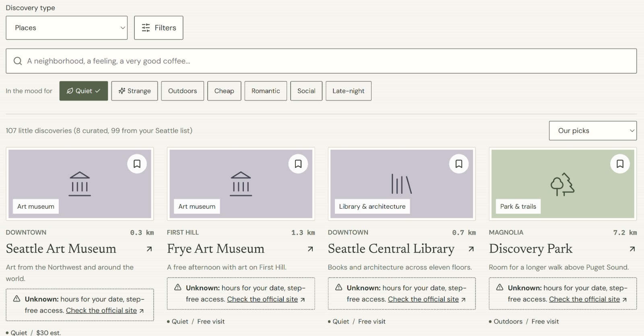Bookmark the Seattle Art Museum card

pyautogui.click(x=137, y=164)
